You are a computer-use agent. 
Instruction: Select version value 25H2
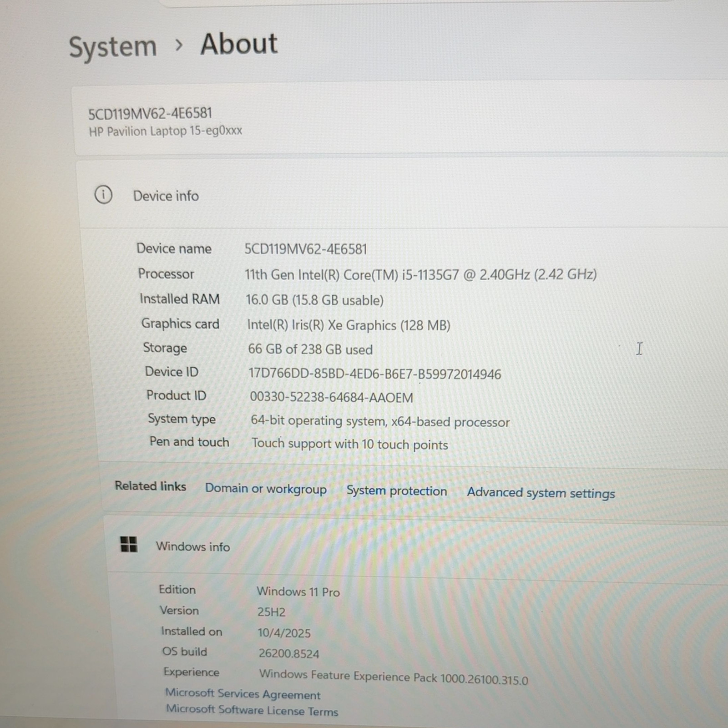coord(271,612)
